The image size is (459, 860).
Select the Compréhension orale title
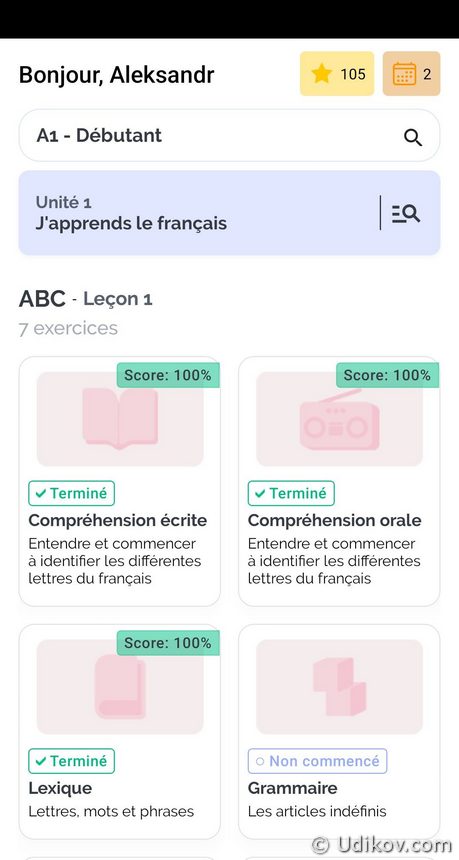[335, 520]
